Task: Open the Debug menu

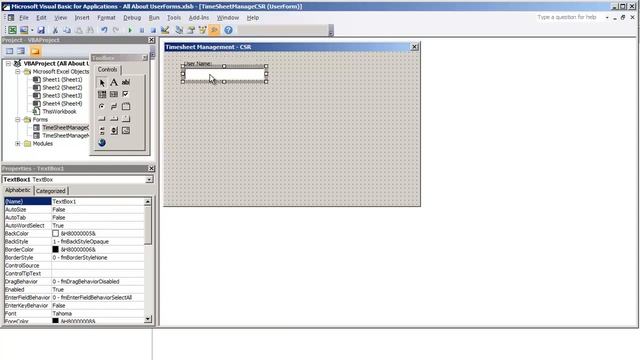Action: pos(132,18)
